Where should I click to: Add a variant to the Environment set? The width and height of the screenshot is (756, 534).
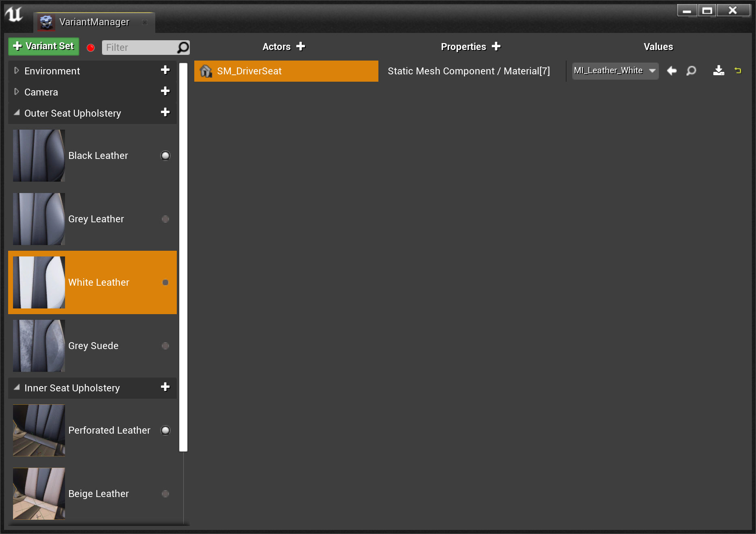(x=165, y=70)
